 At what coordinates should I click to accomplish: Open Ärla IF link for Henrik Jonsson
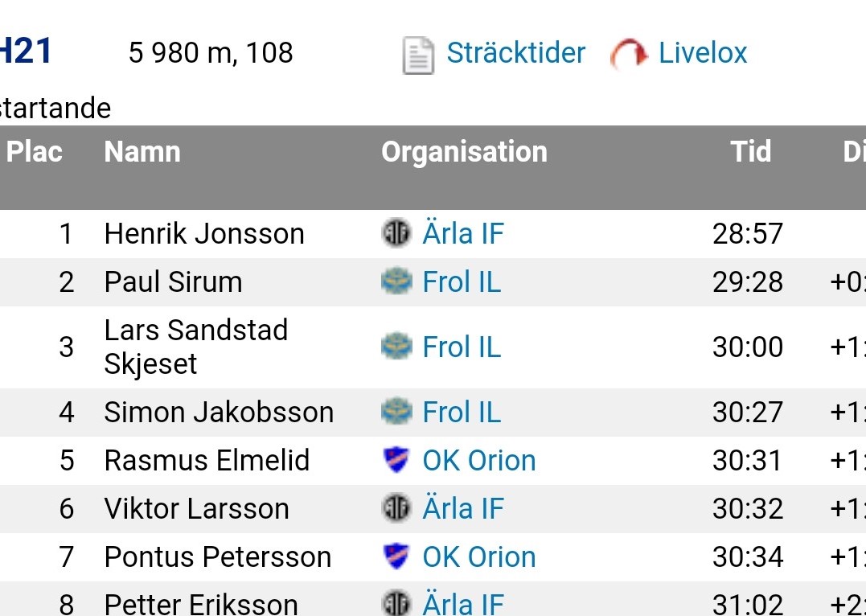pyautogui.click(x=463, y=234)
